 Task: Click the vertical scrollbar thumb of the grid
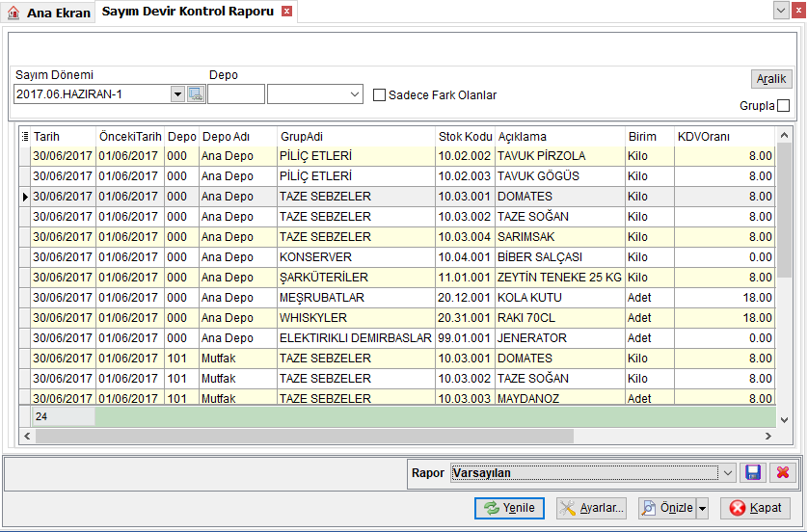click(x=784, y=211)
